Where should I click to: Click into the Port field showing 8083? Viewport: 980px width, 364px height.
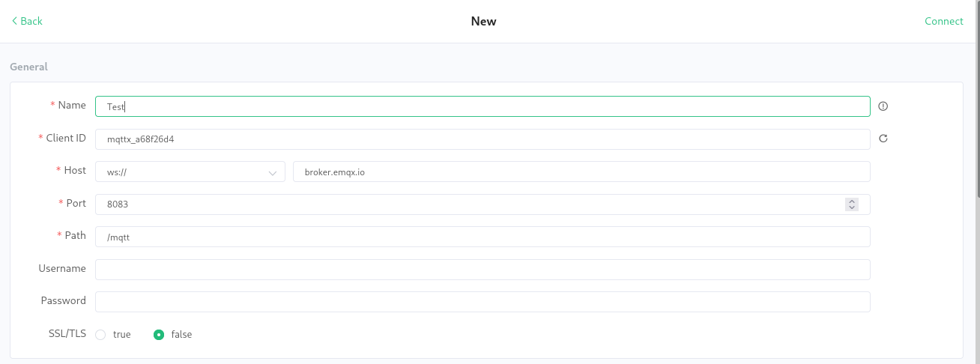click(472, 204)
